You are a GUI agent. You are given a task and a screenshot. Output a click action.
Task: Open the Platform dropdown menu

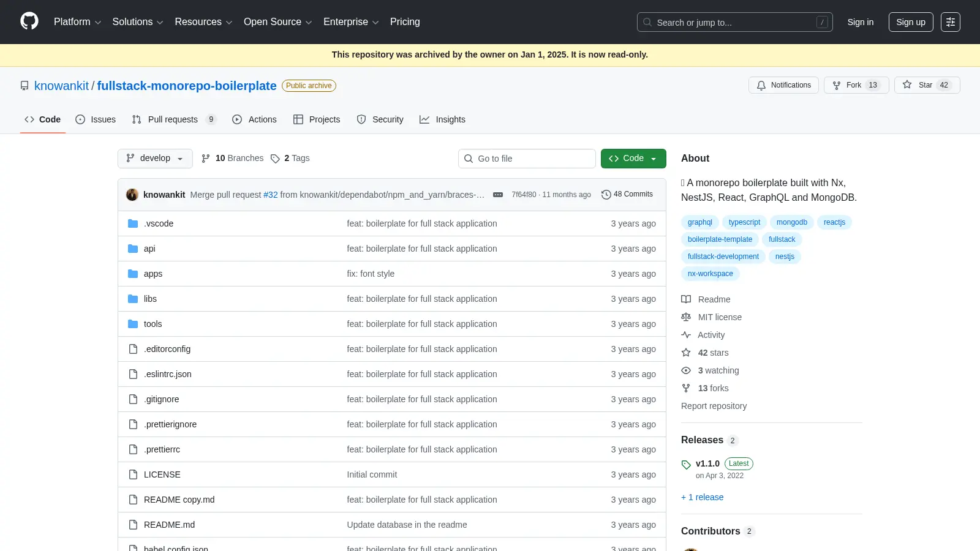coord(77,22)
